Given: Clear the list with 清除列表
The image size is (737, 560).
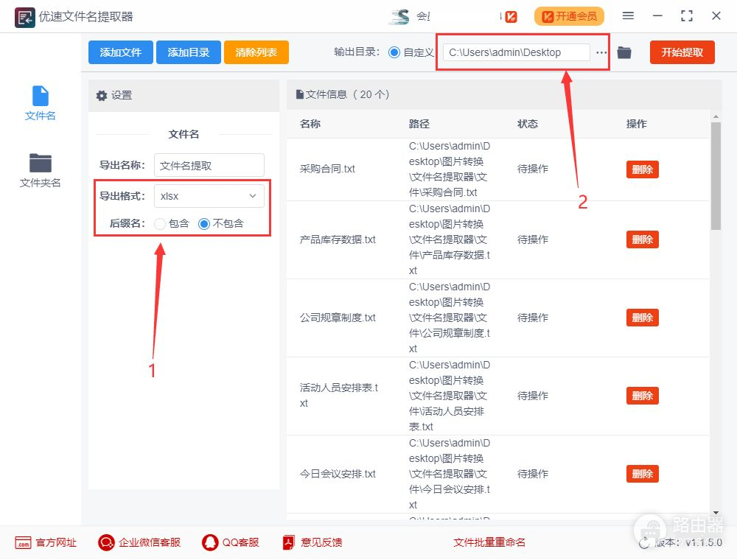Looking at the screenshot, I should [x=256, y=52].
